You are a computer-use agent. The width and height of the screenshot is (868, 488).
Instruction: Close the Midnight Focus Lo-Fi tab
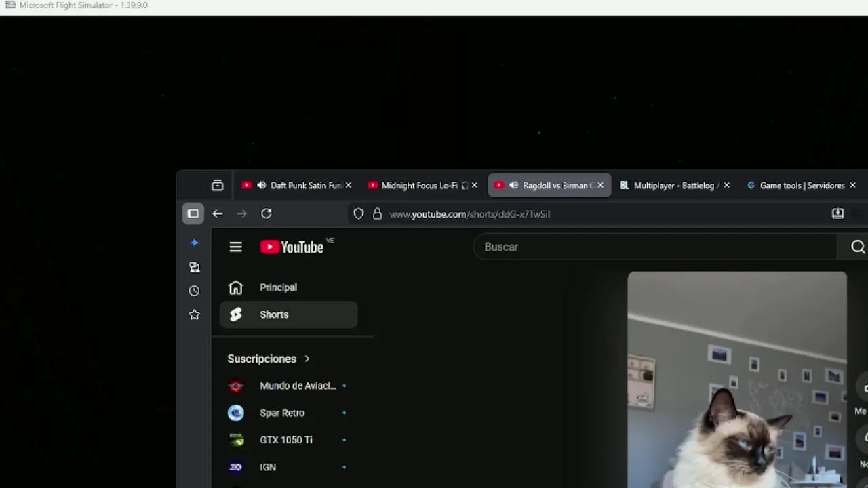pos(474,185)
